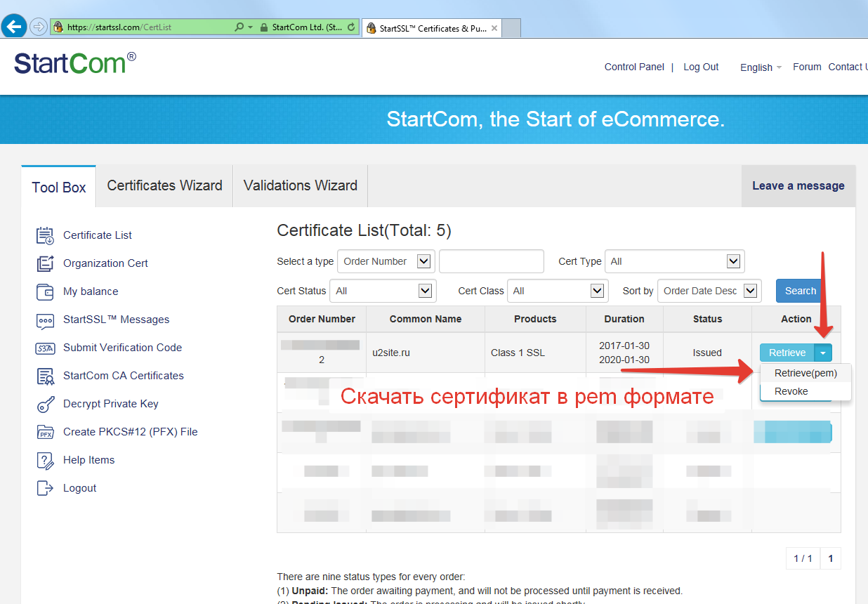Click the browser back arrow button
This screenshot has height=604, width=868.
pyautogui.click(x=13, y=27)
